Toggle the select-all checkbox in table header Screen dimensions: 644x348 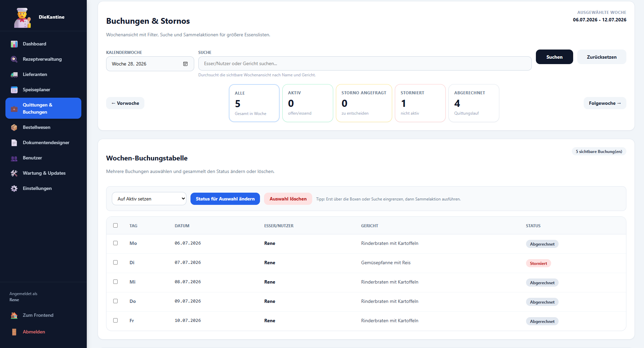pyautogui.click(x=116, y=226)
